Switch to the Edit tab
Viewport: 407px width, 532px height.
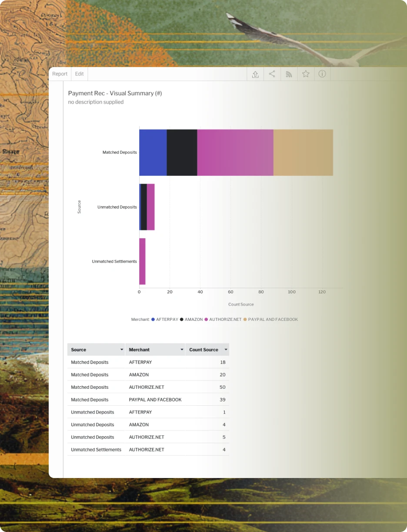coord(79,74)
